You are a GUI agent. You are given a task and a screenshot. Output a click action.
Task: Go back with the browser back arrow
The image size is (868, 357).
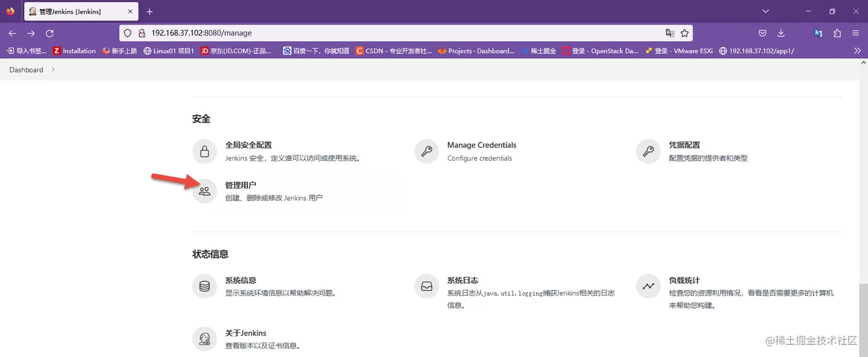pos(13,33)
